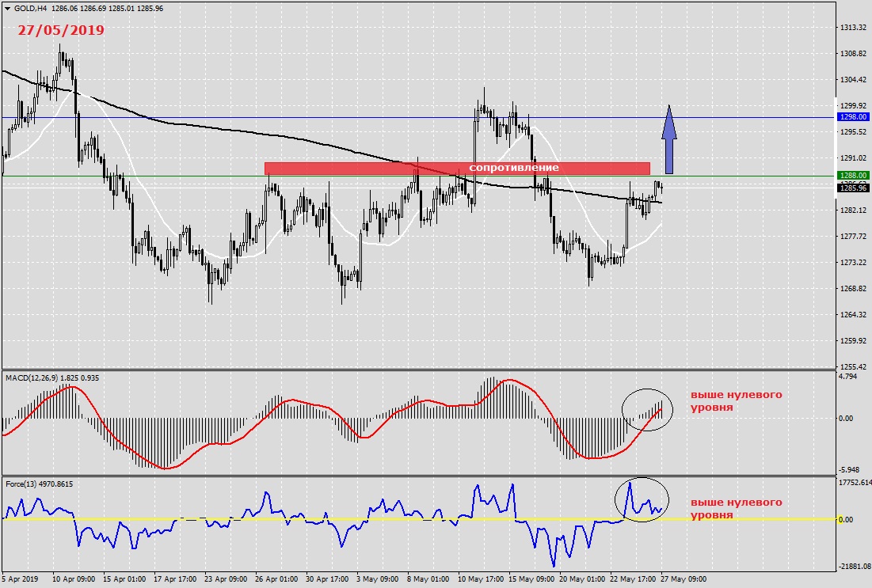
Task: Select the red text annotation beside Force index
Action: click(735, 508)
